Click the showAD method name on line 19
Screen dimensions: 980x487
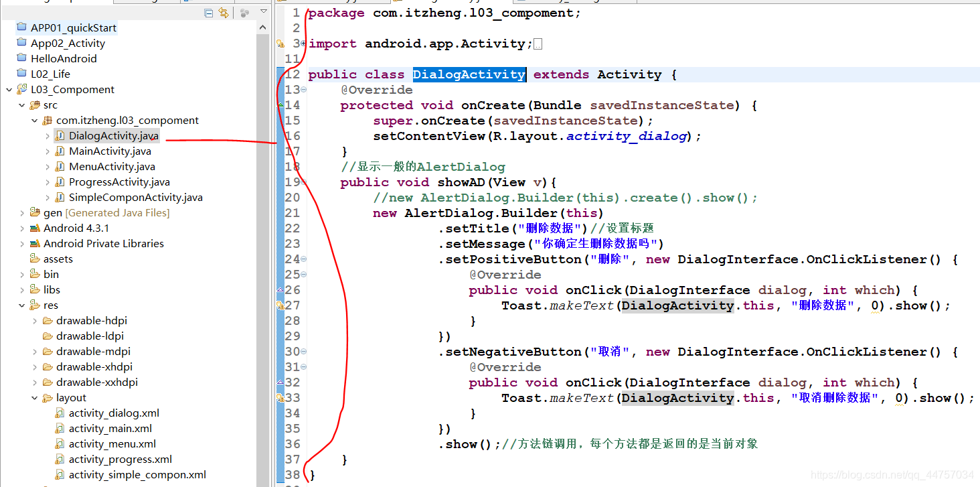click(x=461, y=182)
